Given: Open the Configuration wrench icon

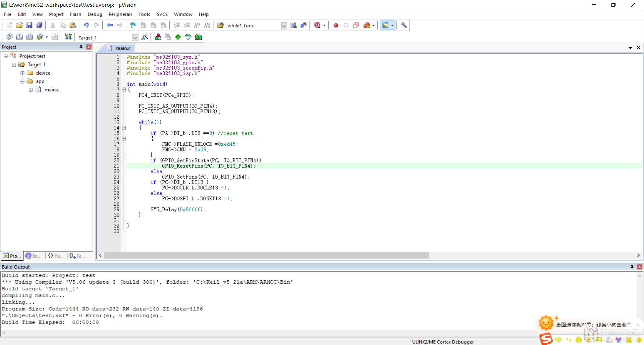Looking at the screenshot, I should [404, 25].
